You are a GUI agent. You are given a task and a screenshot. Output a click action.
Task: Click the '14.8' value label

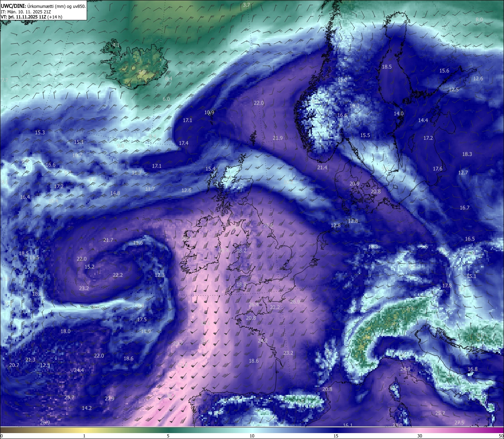click(x=115, y=193)
